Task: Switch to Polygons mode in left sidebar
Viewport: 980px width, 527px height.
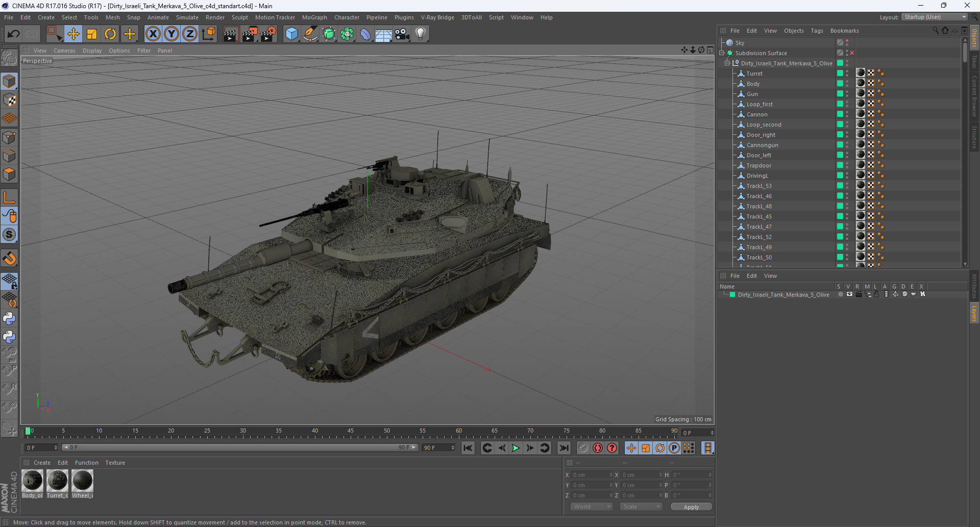Action: [9, 174]
